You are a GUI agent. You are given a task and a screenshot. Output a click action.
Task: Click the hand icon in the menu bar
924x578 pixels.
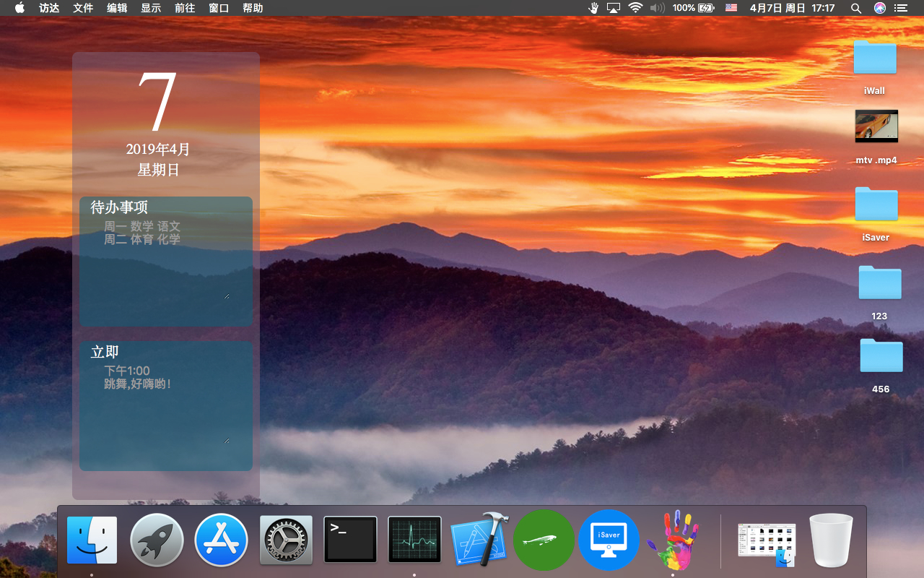pyautogui.click(x=594, y=8)
